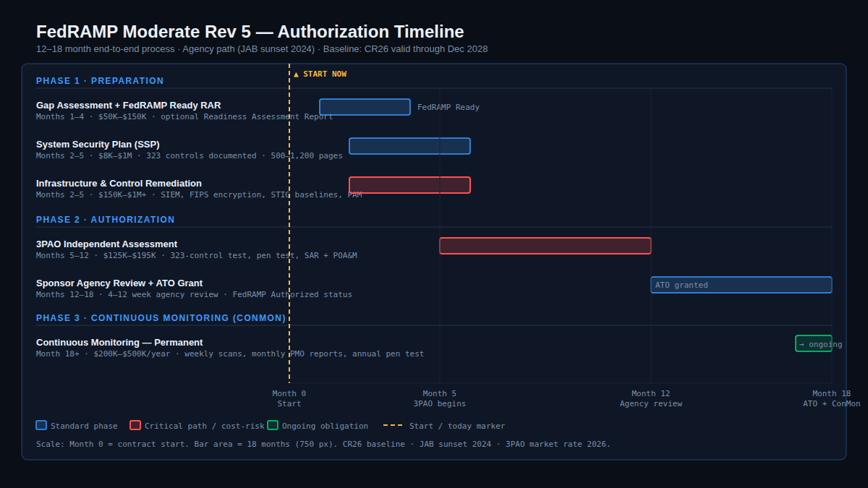The height and width of the screenshot is (488, 868).
Task: Click the $200K–$500K/year ConMon description line
Action: (x=230, y=354)
